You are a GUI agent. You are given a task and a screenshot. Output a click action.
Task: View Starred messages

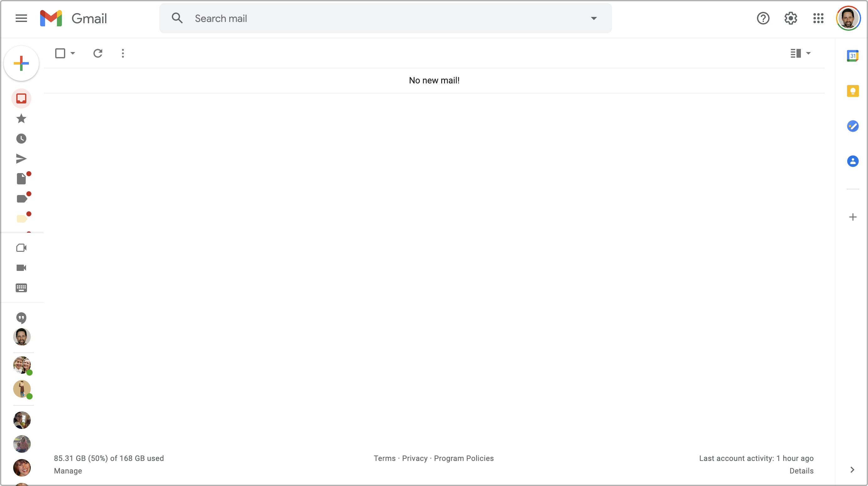[x=21, y=119]
